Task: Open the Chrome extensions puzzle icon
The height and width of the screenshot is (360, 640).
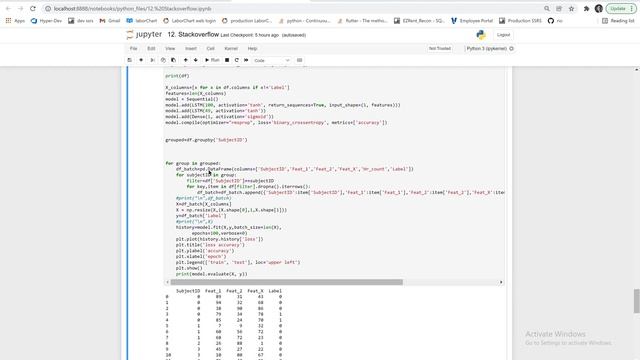Action: point(587,9)
